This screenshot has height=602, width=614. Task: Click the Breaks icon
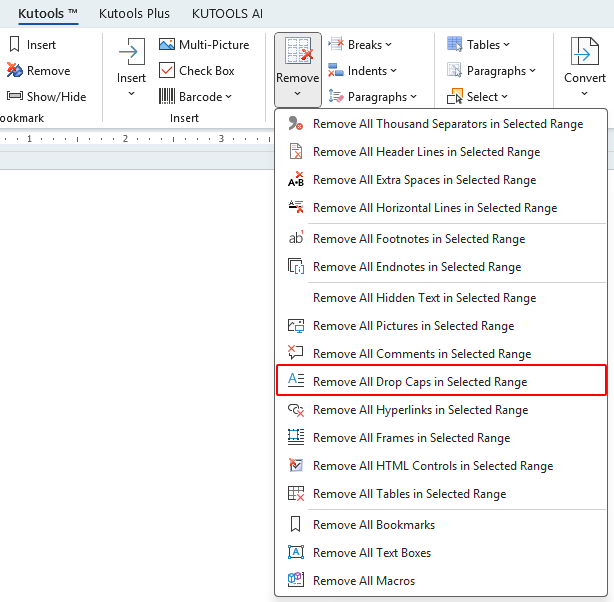tap(336, 44)
